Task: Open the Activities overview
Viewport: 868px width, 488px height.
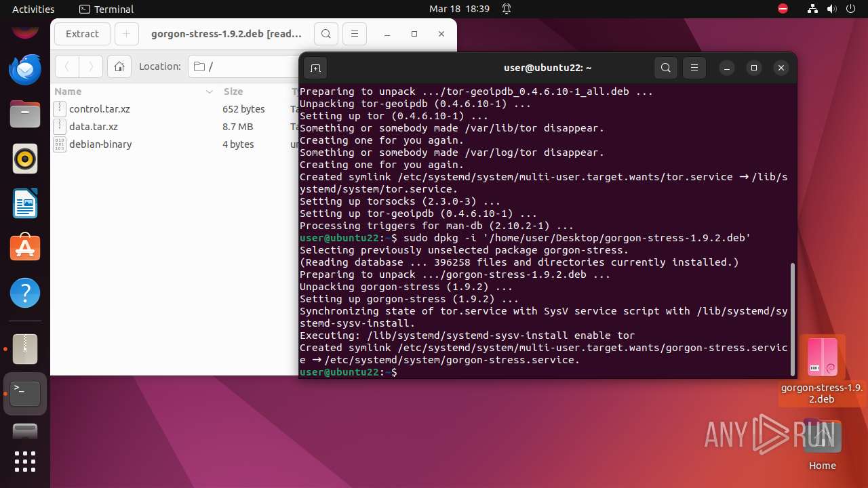Action: [x=33, y=9]
